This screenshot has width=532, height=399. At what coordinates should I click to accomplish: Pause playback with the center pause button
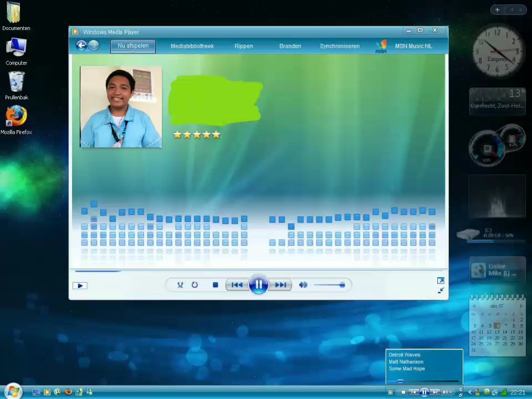[258, 285]
